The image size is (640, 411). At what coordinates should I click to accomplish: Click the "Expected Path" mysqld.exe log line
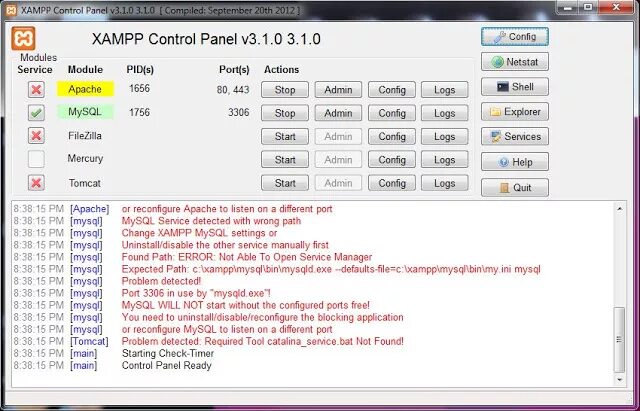pos(331,269)
